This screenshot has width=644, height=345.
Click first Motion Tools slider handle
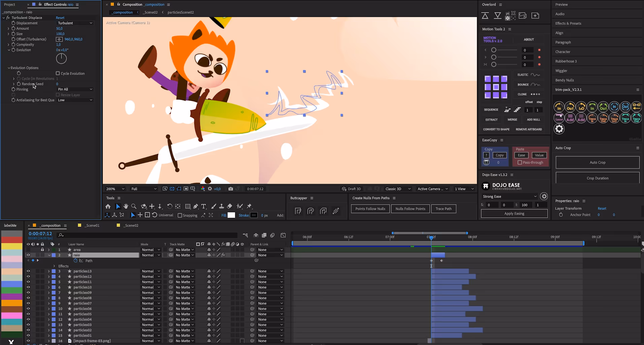tap(494, 50)
